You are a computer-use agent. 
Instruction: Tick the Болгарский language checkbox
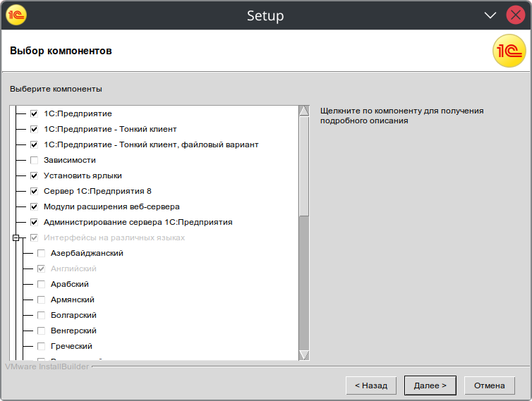pos(41,315)
